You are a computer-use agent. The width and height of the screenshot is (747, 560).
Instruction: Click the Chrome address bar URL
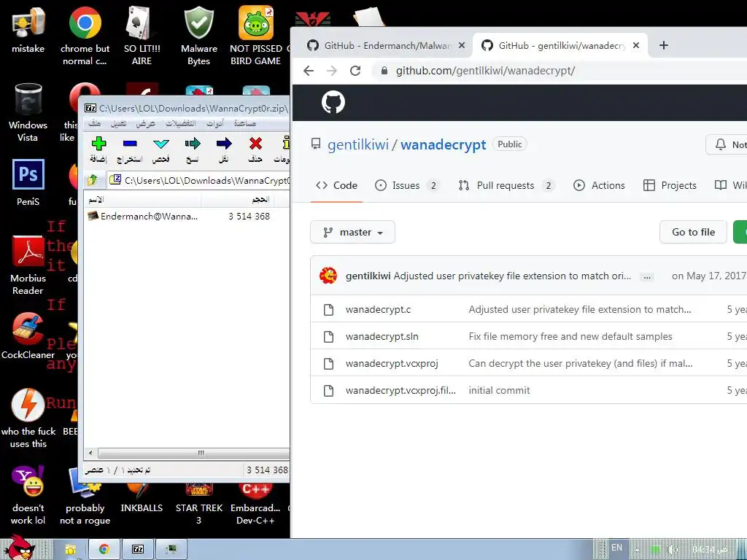[485, 71]
